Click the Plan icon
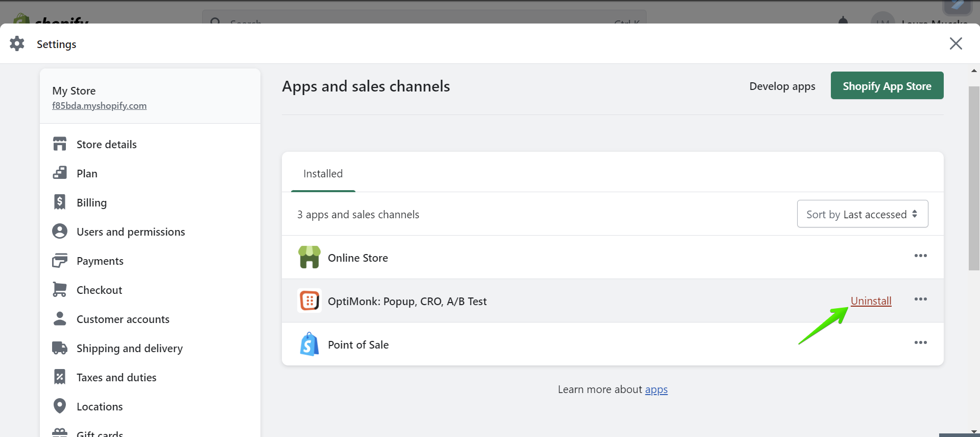The width and height of the screenshot is (980, 437). (60, 173)
